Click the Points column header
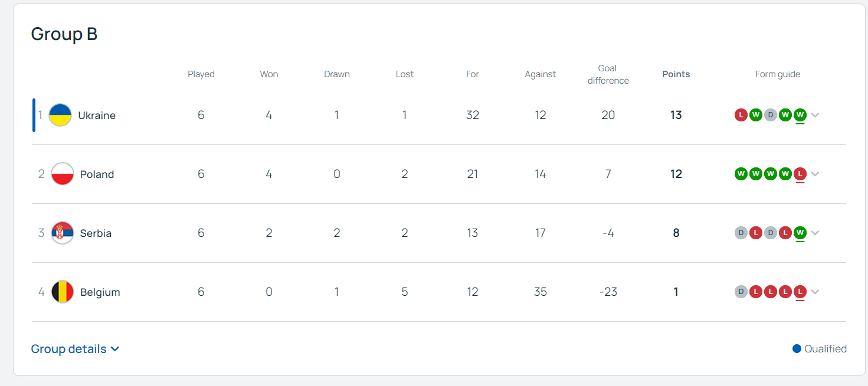This screenshot has height=386, width=868. coord(676,74)
